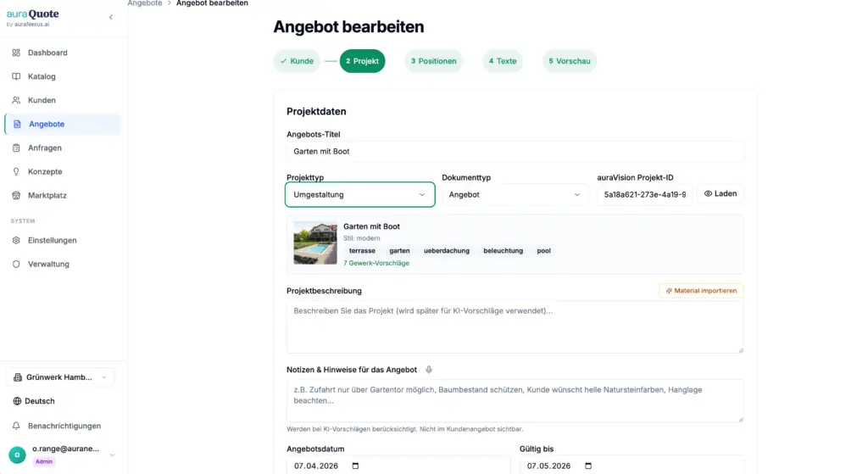
Task: Go to the Kunde step
Action: [297, 61]
